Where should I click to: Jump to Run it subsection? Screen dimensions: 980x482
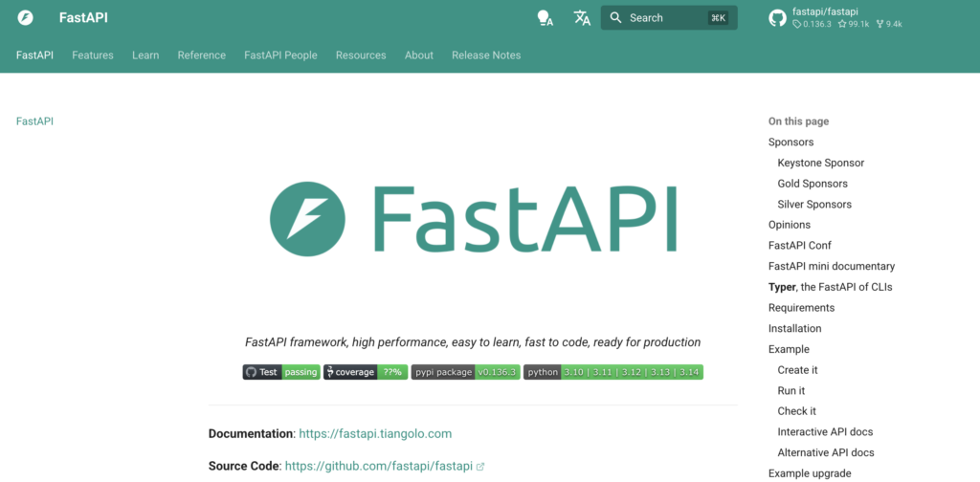point(791,390)
